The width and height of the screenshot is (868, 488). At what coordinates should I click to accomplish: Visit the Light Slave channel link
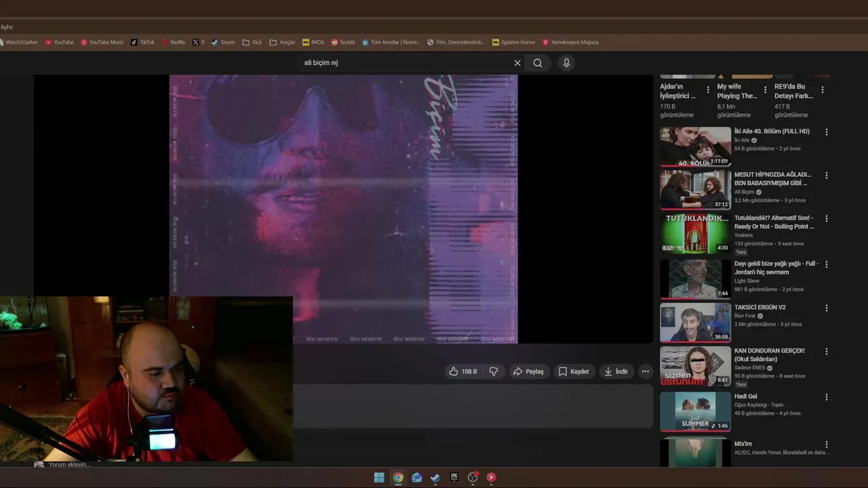747,281
